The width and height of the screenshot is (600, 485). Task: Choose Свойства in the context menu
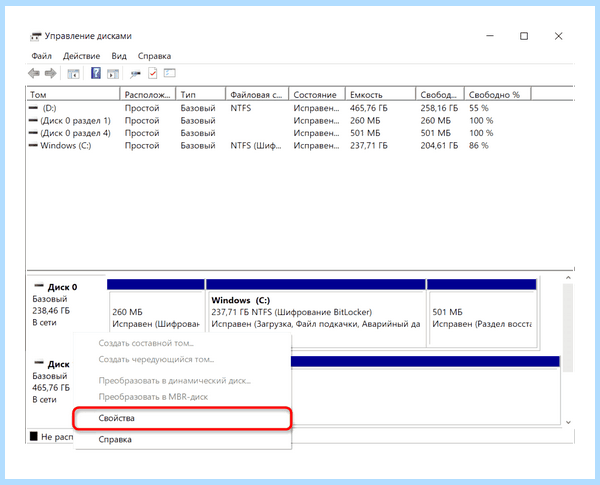182,418
